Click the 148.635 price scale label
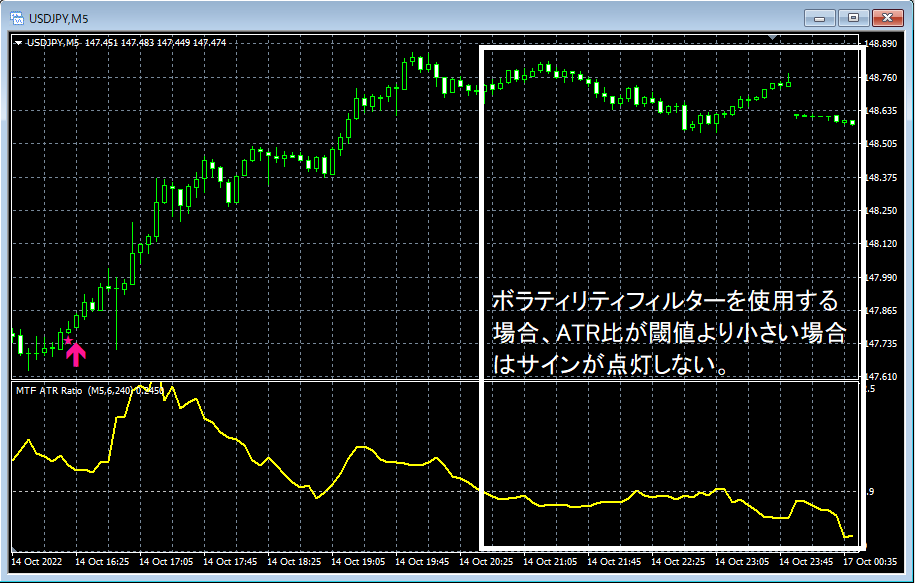The height and width of the screenshot is (583, 916). 880,110
